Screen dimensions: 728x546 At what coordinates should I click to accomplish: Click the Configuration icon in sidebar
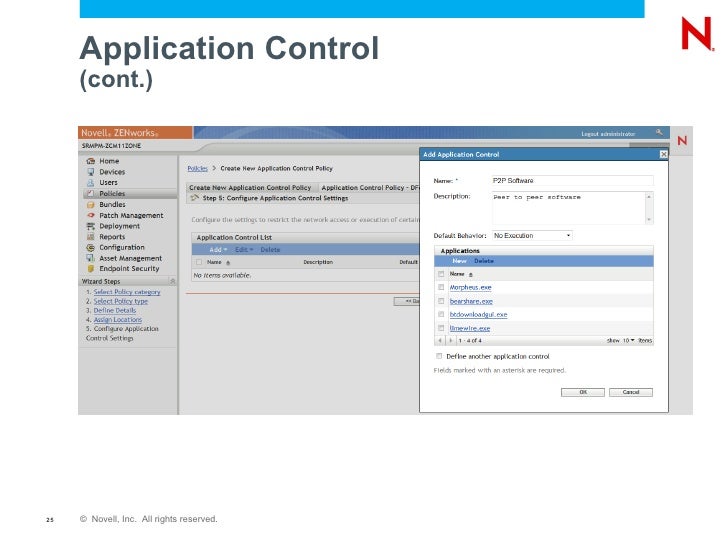click(x=91, y=247)
